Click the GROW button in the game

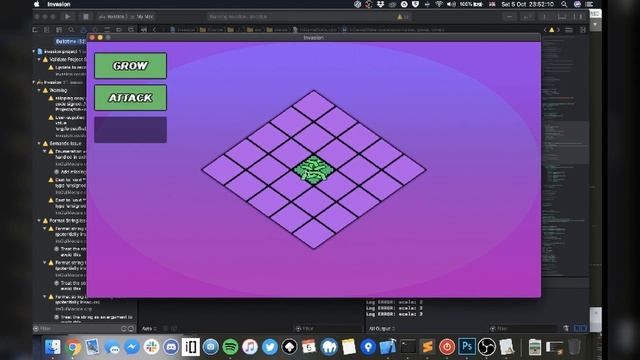coord(131,65)
